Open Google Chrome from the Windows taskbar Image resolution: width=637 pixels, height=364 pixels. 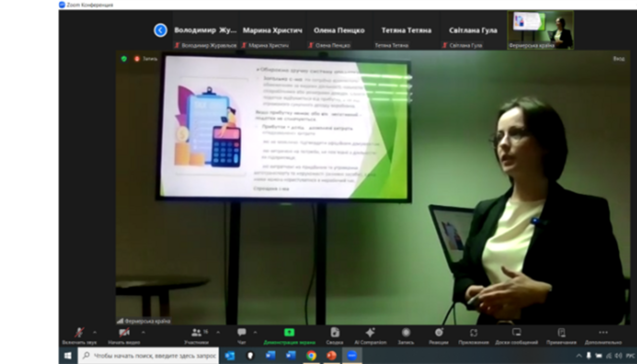(x=311, y=356)
